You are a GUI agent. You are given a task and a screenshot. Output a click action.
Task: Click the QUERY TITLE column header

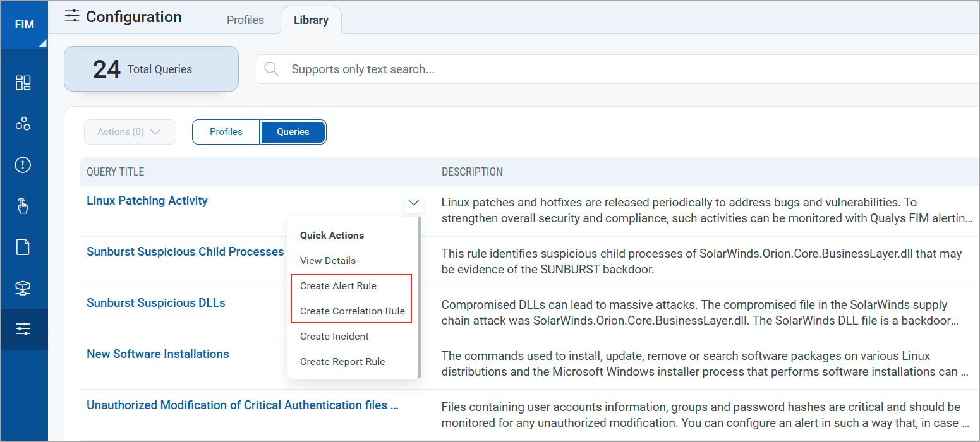pyautogui.click(x=116, y=172)
